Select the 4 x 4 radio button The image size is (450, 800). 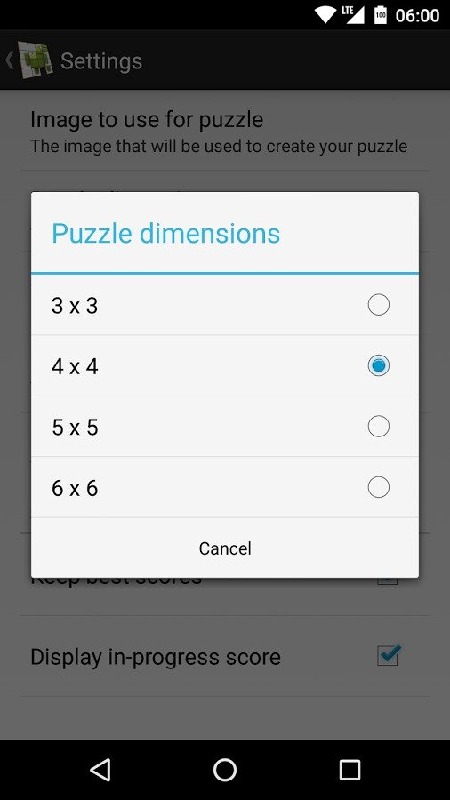coord(379,365)
